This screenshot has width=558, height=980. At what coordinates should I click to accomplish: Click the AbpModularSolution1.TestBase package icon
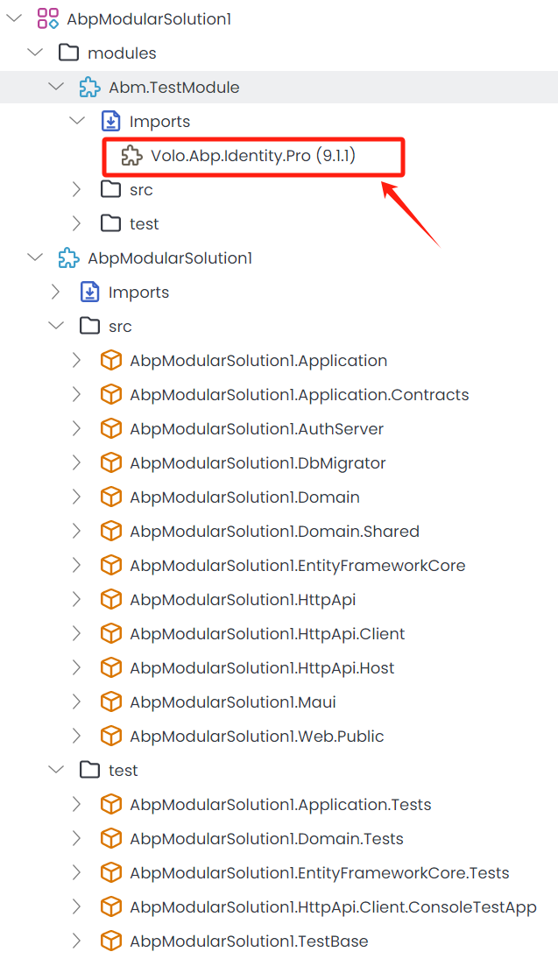[x=110, y=941]
